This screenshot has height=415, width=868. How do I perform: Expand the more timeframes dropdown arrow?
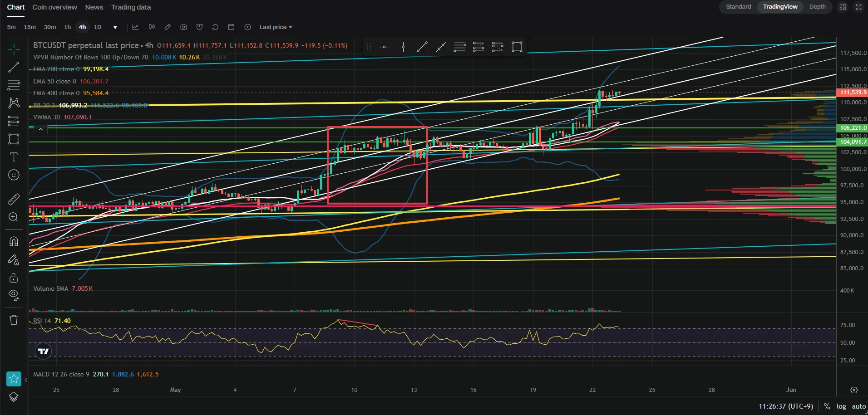tap(115, 27)
